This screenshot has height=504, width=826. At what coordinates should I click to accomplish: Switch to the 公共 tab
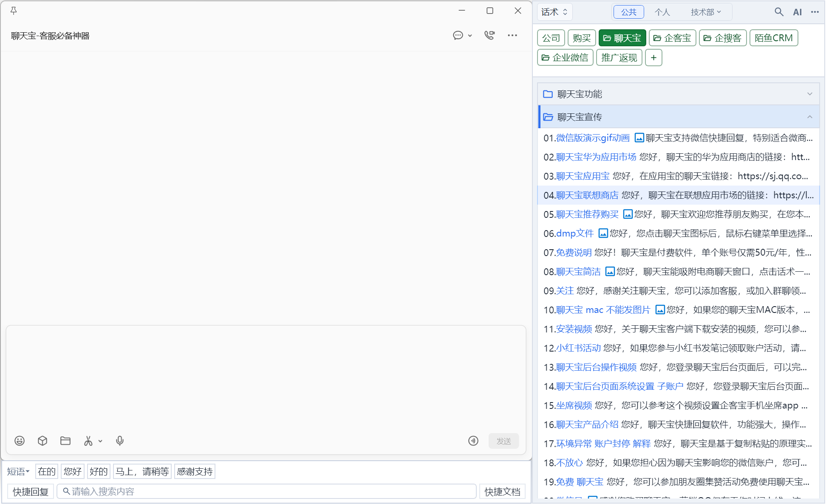[x=628, y=12]
